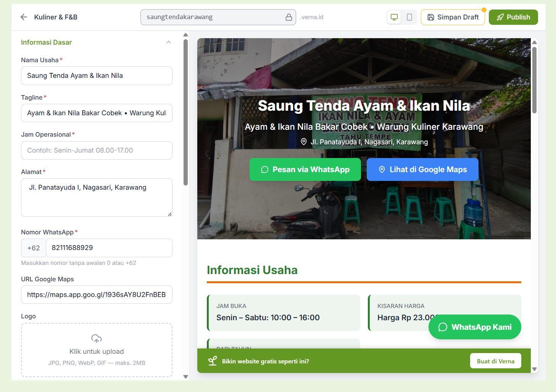Click the save disk icon in Simpan Draft

431,17
